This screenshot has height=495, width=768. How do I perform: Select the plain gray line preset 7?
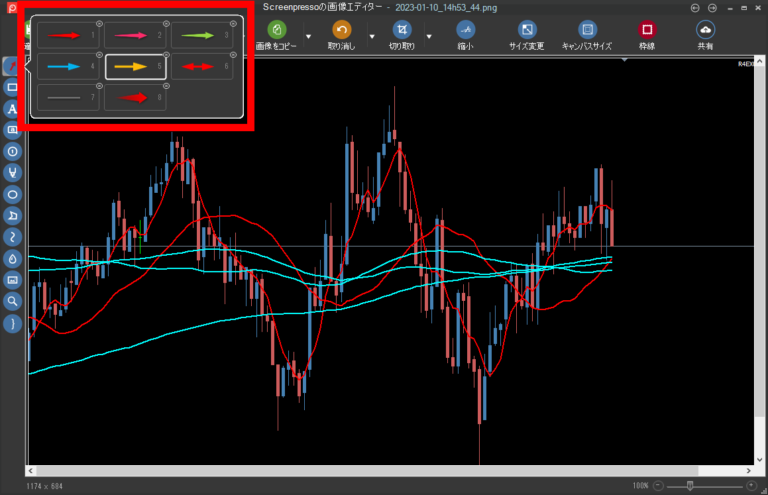click(x=69, y=98)
